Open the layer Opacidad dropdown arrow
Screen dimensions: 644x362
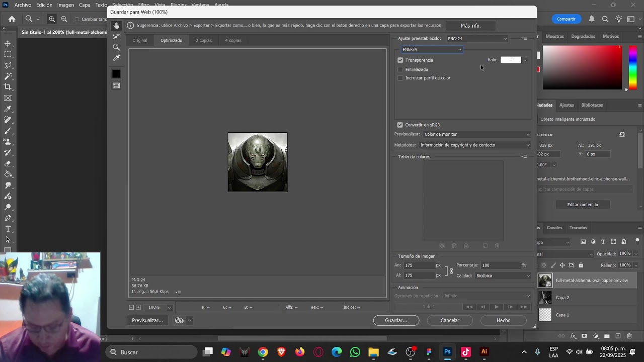635,254
